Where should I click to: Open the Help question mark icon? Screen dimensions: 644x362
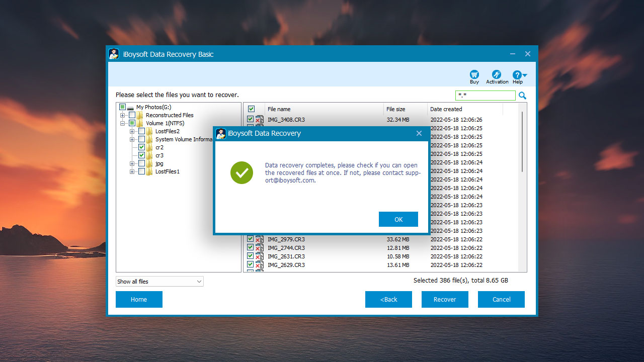pyautogui.click(x=517, y=74)
